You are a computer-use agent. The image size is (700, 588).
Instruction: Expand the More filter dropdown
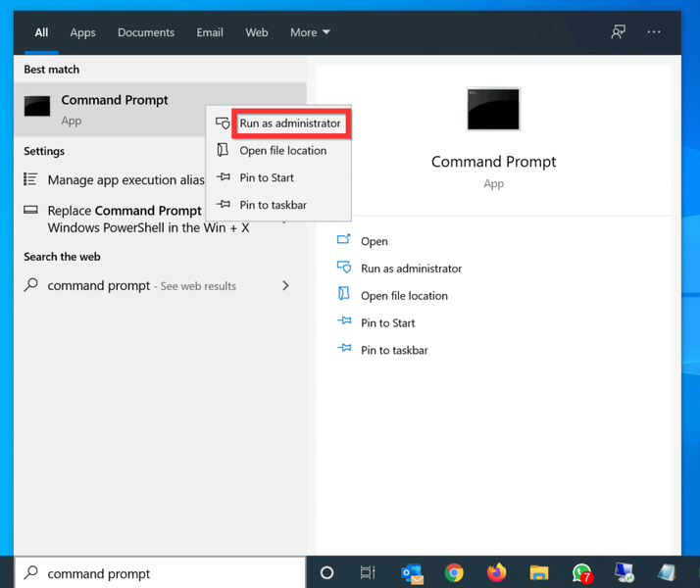click(x=310, y=32)
